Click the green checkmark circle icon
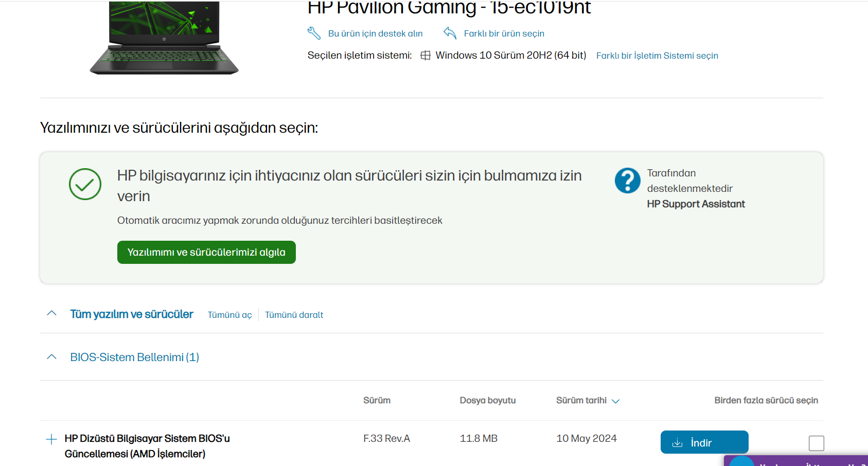This screenshot has height=466, width=868. (85, 184)
